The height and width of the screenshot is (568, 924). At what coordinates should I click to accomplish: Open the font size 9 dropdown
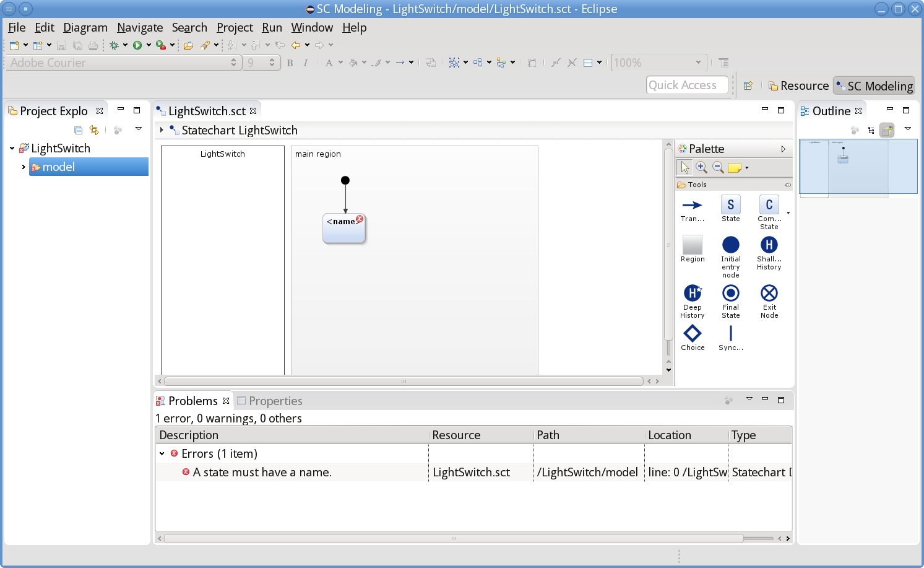[x=272, y=63]
